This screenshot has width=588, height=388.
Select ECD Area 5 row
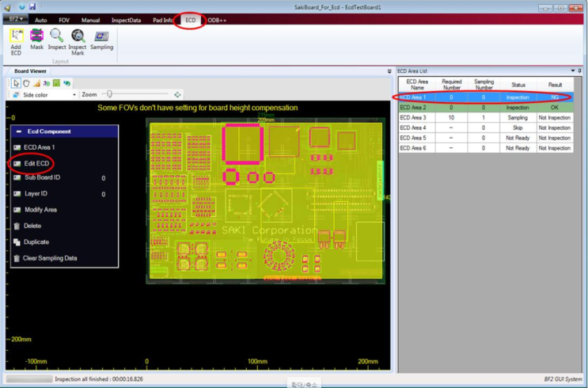(486, 138)
